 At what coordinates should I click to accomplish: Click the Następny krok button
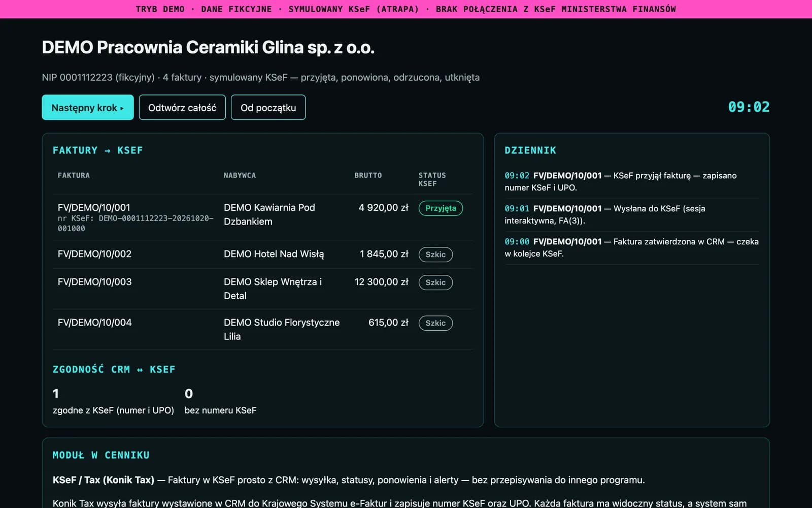[x=88, y=107]
